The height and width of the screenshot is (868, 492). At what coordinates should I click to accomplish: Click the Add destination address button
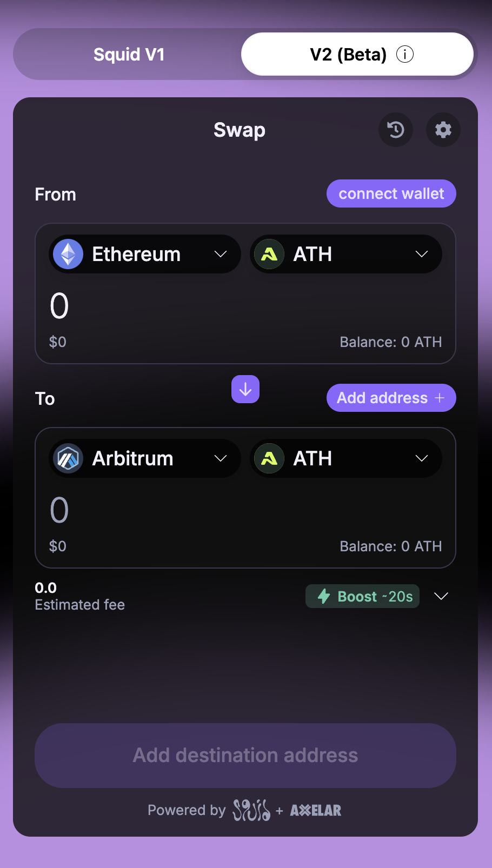tap(245, 755)
